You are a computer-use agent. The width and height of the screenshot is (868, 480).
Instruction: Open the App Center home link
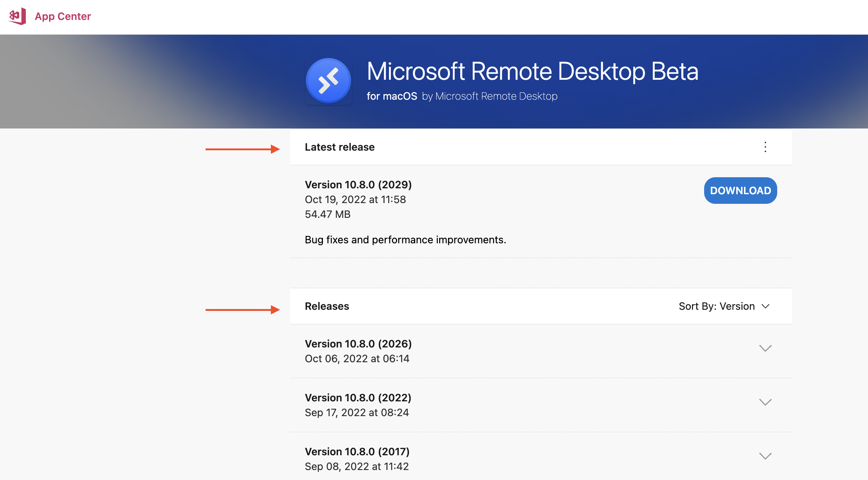(x=63, y=16)
